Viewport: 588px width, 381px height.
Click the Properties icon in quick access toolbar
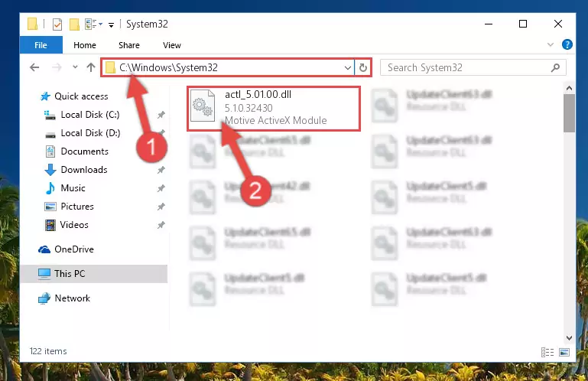[x=57, y=24]
